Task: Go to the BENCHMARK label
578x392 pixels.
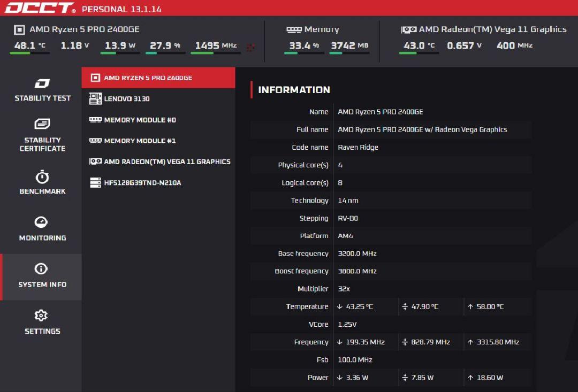Action: [42, 191]
